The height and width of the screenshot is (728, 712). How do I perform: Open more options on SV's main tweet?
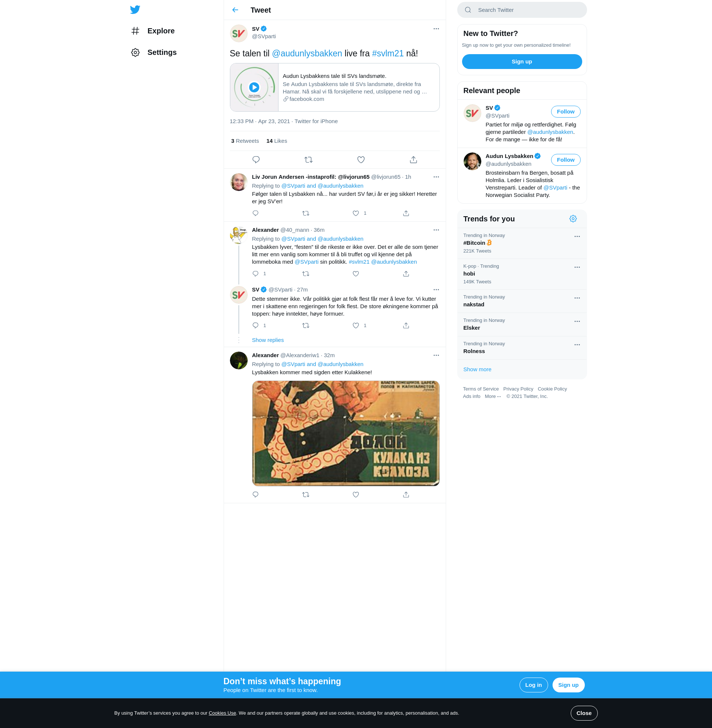click(436, 29)
